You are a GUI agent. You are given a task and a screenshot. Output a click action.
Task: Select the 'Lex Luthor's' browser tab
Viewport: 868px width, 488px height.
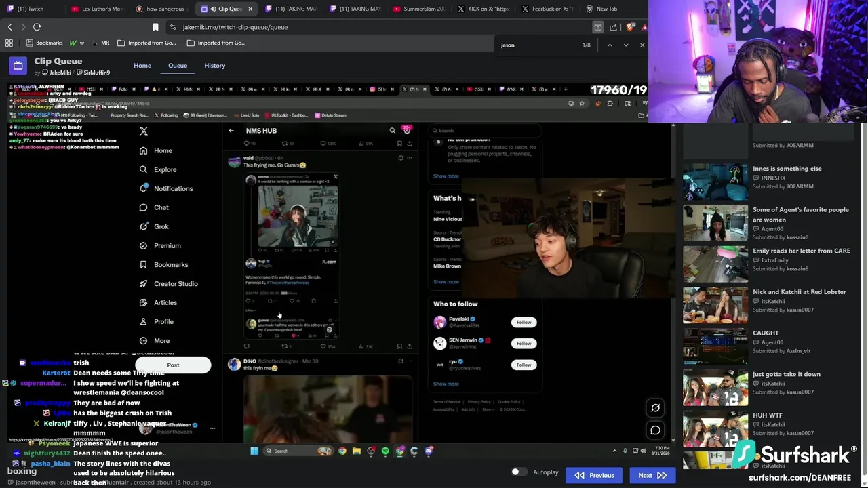[98, 9]
